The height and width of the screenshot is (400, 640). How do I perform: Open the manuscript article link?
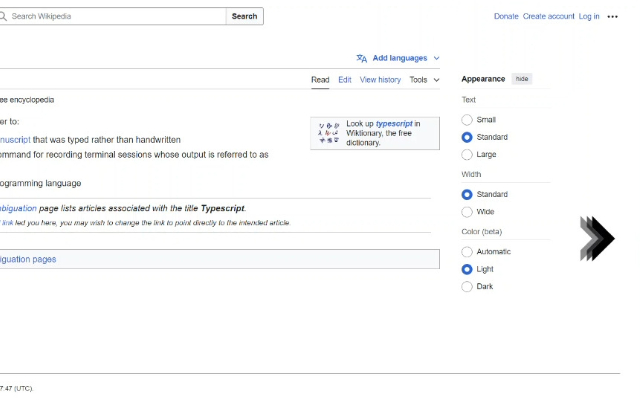[15, 140]
